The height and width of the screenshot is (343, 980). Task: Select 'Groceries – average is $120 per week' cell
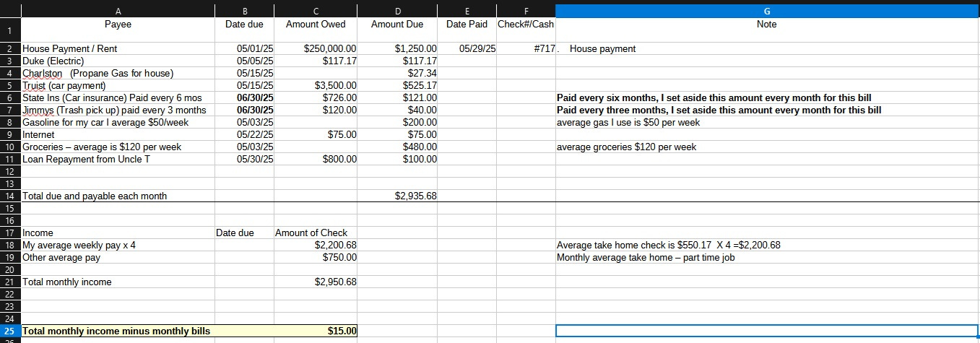[x=118, y=147]
